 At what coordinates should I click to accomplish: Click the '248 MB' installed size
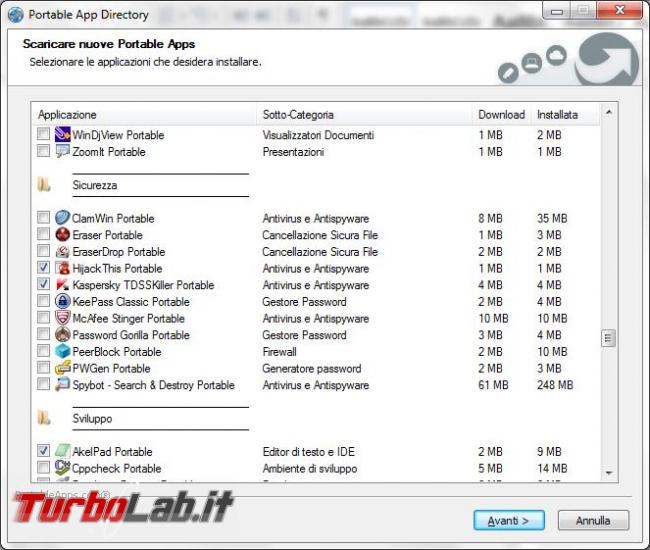(555, 385)
